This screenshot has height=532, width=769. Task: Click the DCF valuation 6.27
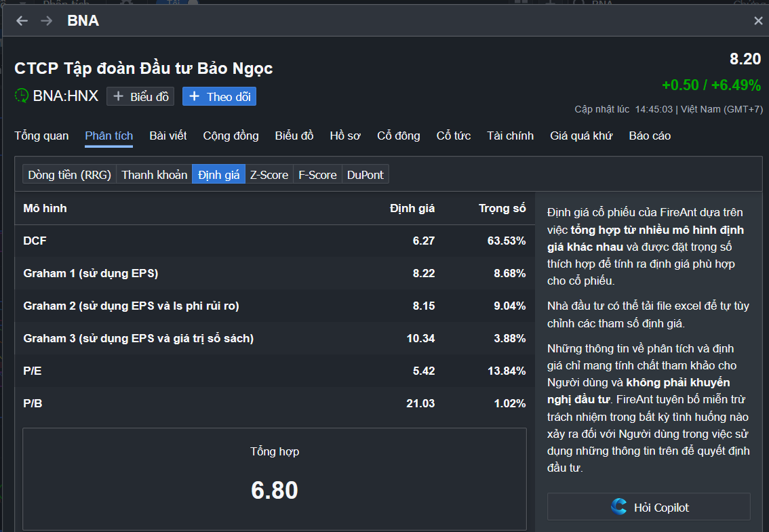[x=424, y=241]
